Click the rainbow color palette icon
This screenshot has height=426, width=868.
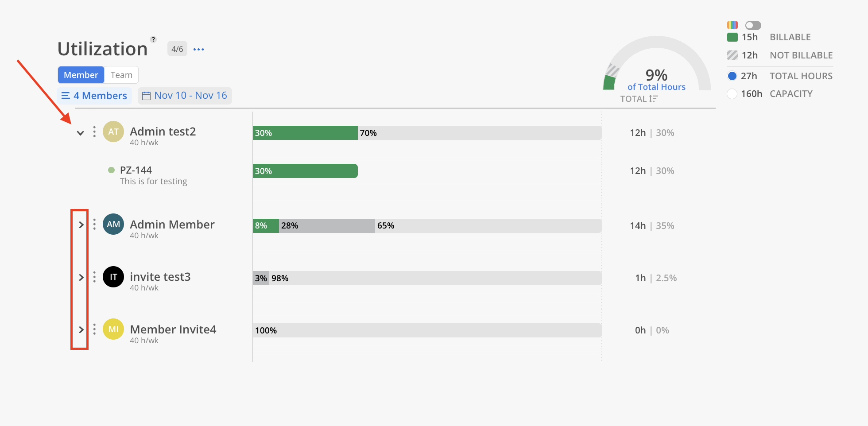tap(732, 25)
